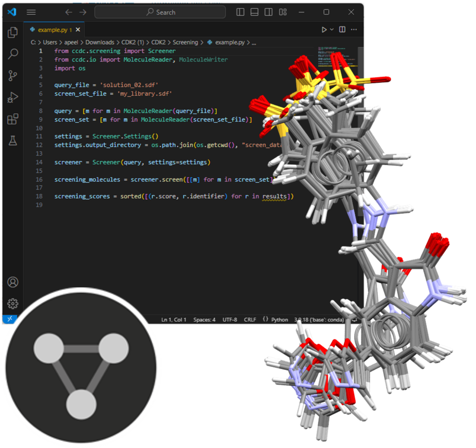The height and width of the screenshot is (448, 476).
Task: Open the Search view in activity bar
Action: pyautogui.click(x=13, y=54)
